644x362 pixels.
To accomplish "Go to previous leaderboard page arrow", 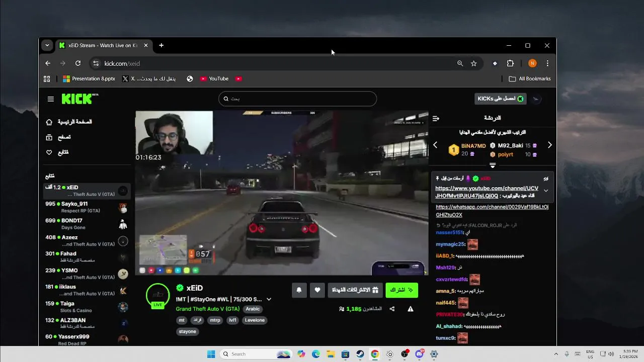I will click(435, 145).
